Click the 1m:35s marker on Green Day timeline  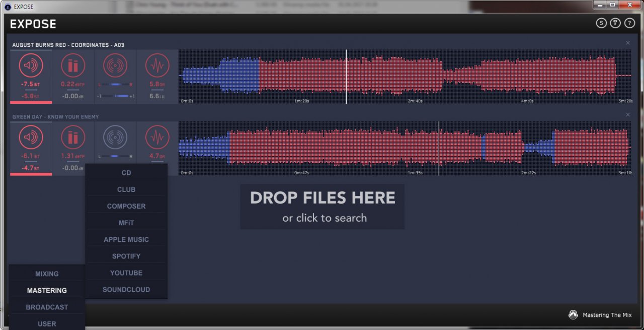pyautogui.click(x=415, y=173)
